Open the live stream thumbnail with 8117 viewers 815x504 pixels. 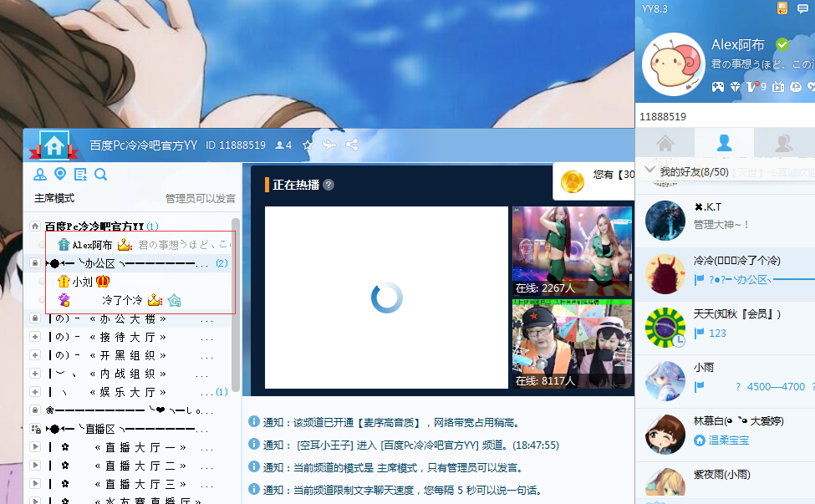pos(573,344)
